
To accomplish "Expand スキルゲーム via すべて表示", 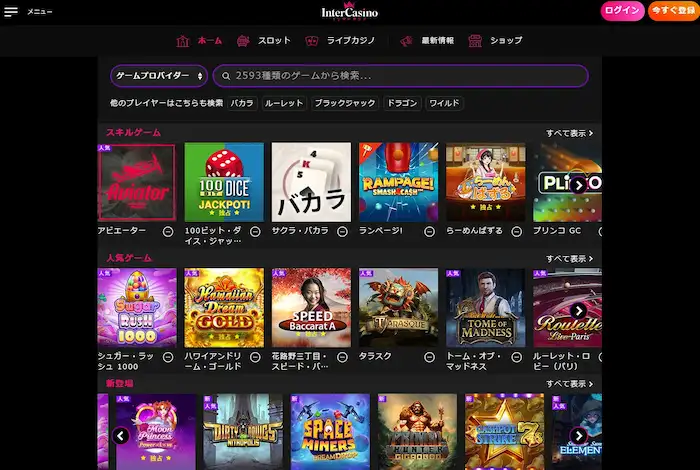I will pos(569,133).
